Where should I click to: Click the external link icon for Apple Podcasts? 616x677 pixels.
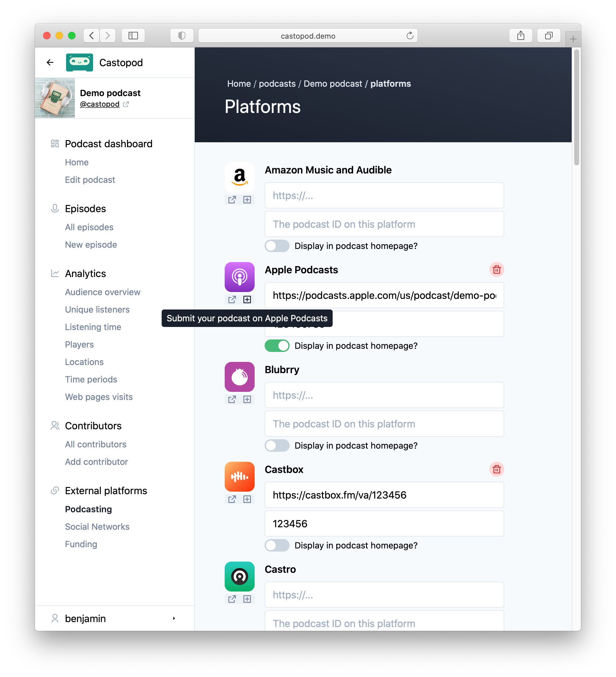pos(232,300)
